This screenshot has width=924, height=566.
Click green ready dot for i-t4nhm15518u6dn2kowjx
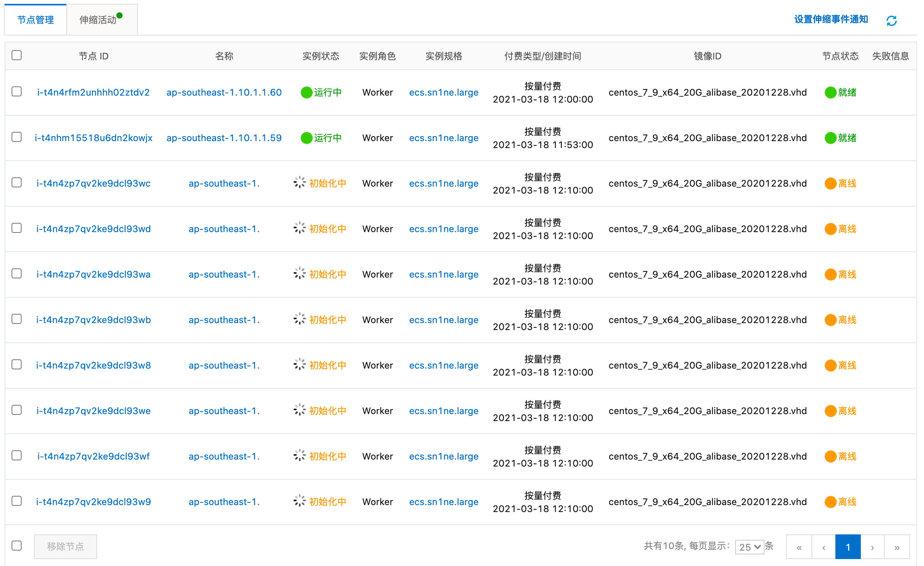pyautogui.click(x=830, y=138)
